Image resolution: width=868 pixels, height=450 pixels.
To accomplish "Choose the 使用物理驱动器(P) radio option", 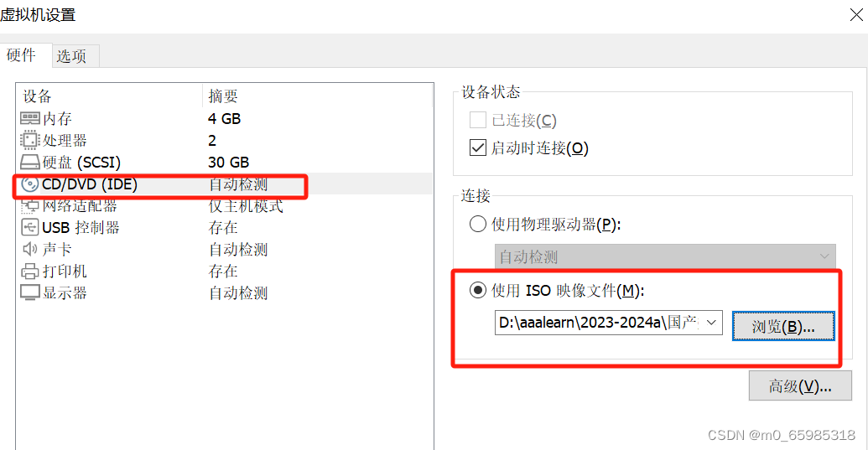I will point(478,224).
